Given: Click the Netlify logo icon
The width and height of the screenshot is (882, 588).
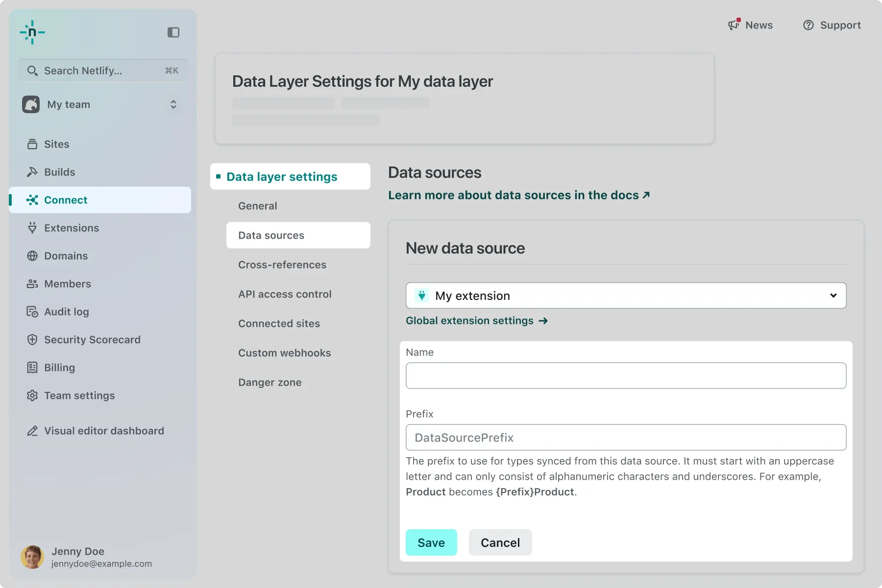Looking at the screenshot, I should point(32,32).
